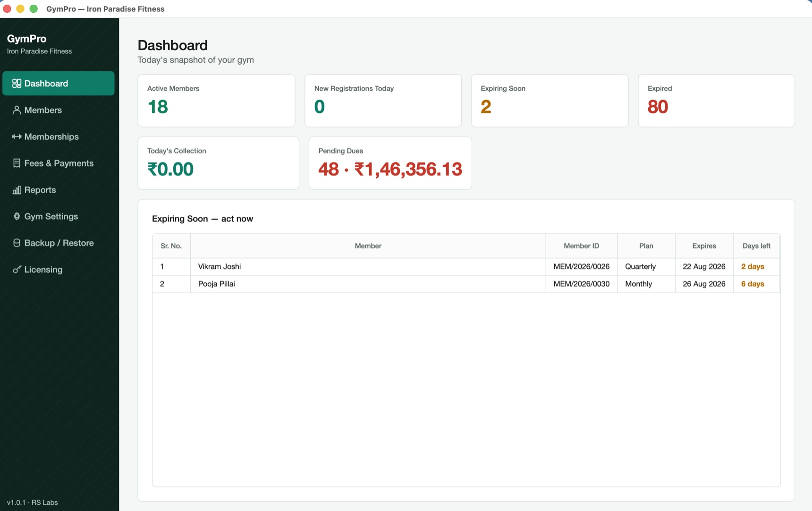
Task: Click the Gym Settings gear icon
Action: coord(17,216)
